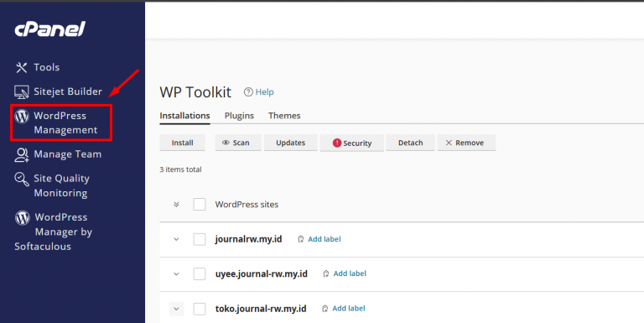
Task: Click the Remove button
Action: [x=466, y=143]
